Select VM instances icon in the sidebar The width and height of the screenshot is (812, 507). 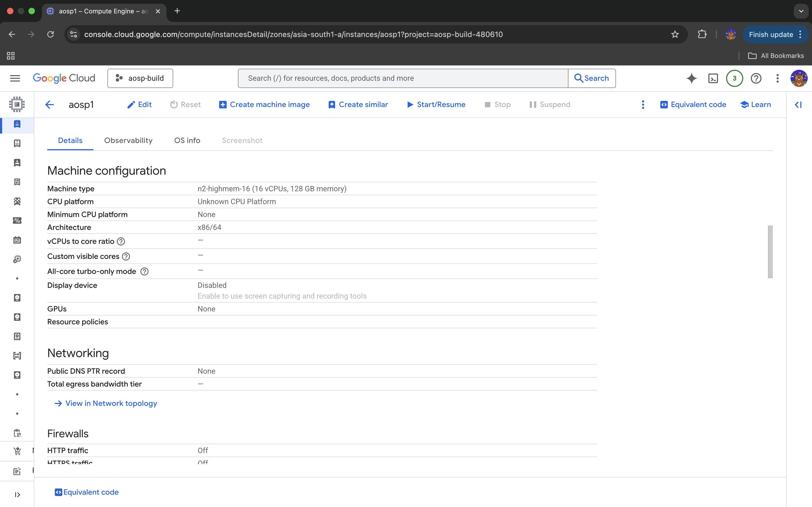[x=17, y=124]
